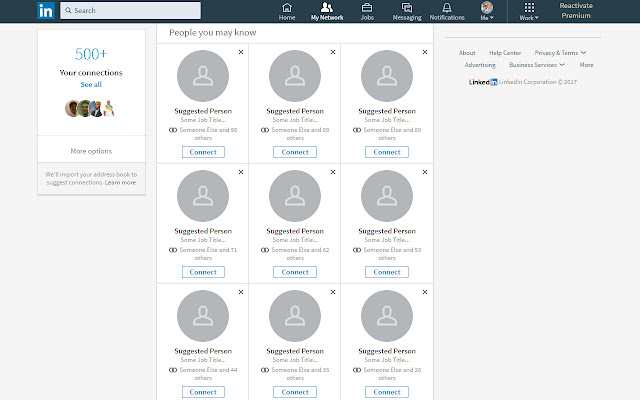Open avatar of person with 35 mutual others
This screenshot has width=640, height=400.
(295, 316)
